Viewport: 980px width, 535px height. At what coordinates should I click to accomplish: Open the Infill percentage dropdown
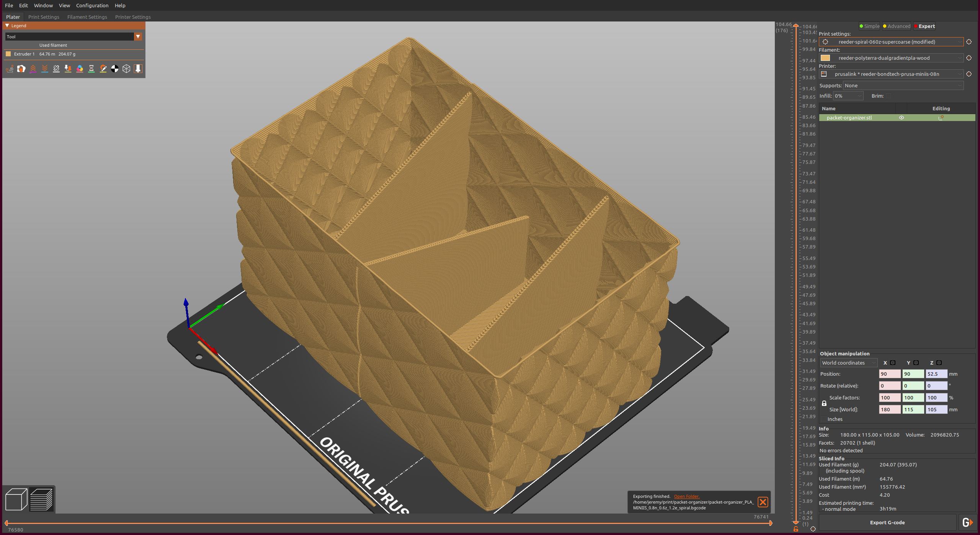click(x=848, y=96)
